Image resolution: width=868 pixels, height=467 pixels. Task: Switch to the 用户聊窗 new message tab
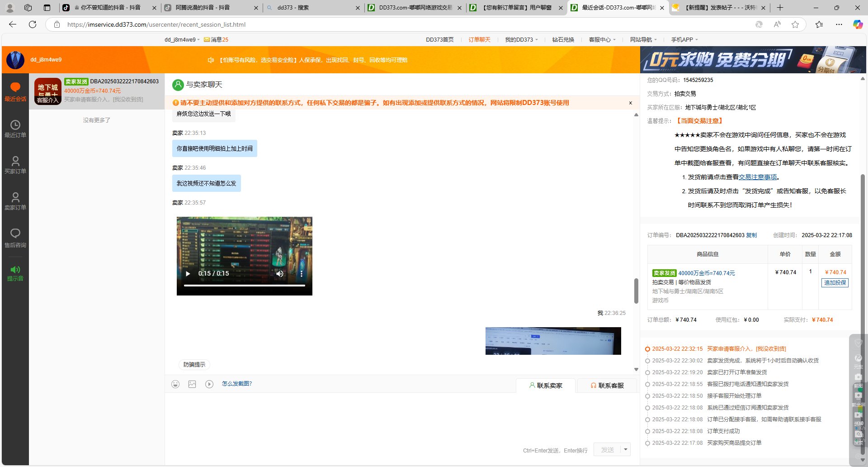coord(516,8)
